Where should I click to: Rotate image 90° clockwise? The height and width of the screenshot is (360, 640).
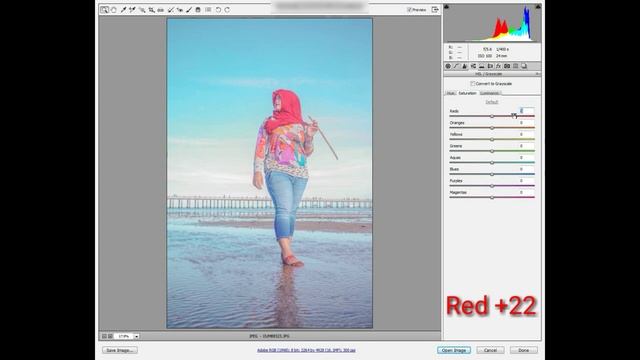coord(227,9)
